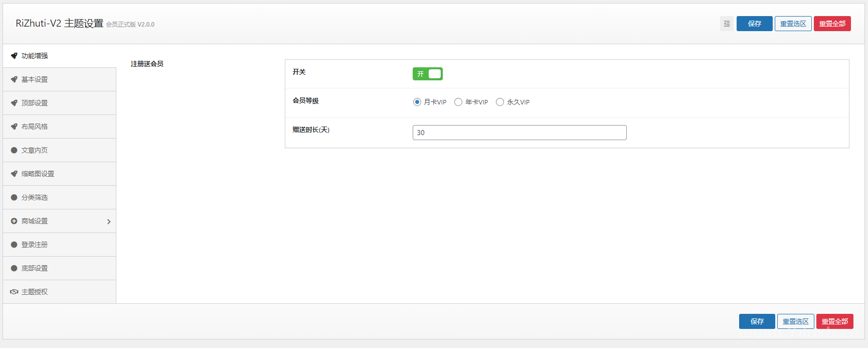This screenshot has width=868, height=348.
Task: Click the rocket icon beside 基本设置
Action: tap(14, 79)
